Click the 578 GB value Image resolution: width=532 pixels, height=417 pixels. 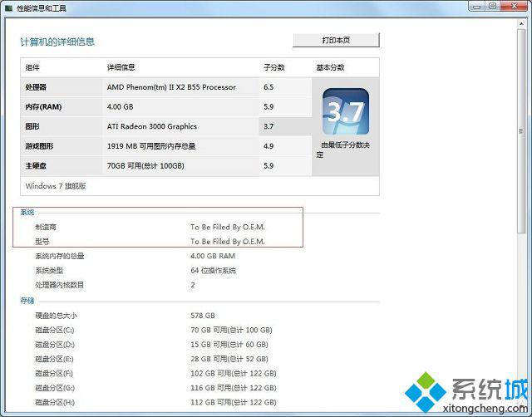[x=203, y=316]
